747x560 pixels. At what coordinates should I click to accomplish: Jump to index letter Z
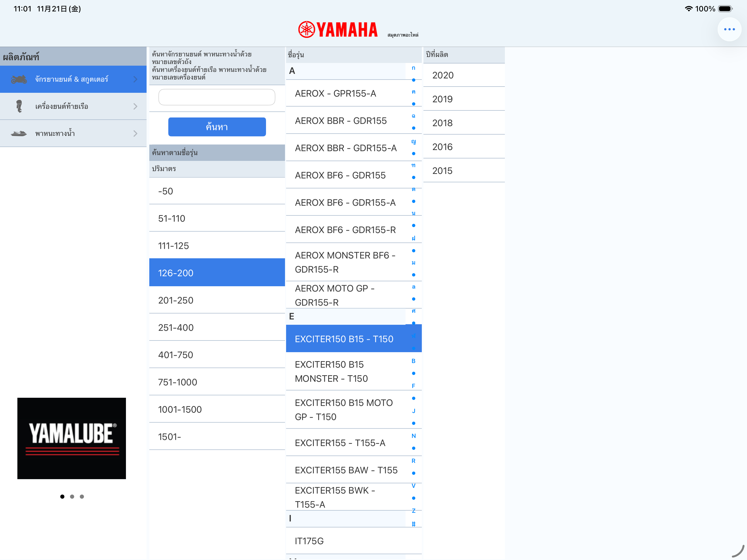pyautogui.click(x=413, y=511)
